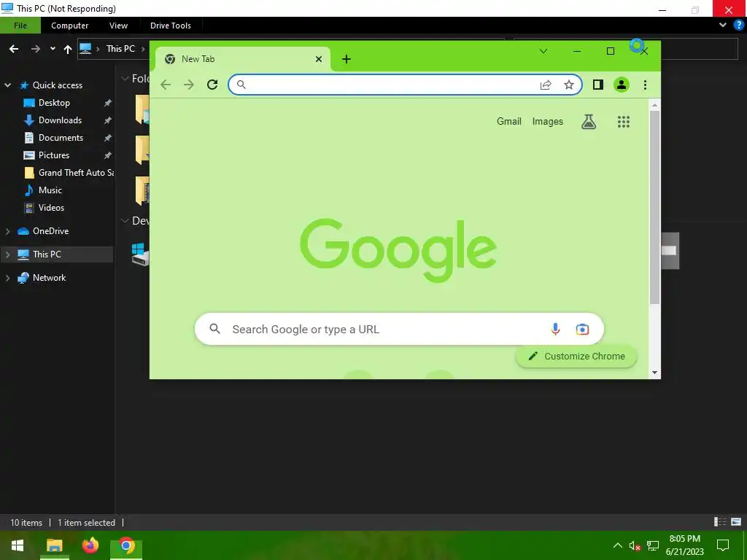Expand the OneDrive node
The width and height of the screenshot is (747, 560).
coord(7,231)
